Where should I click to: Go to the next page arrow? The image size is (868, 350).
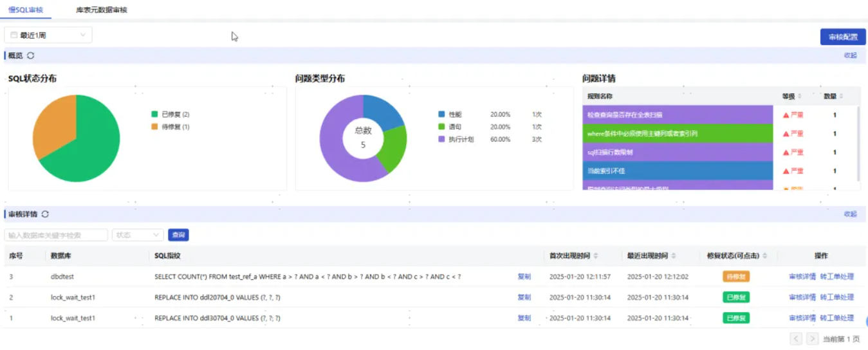pyautogui.click(x=812, y=338)
